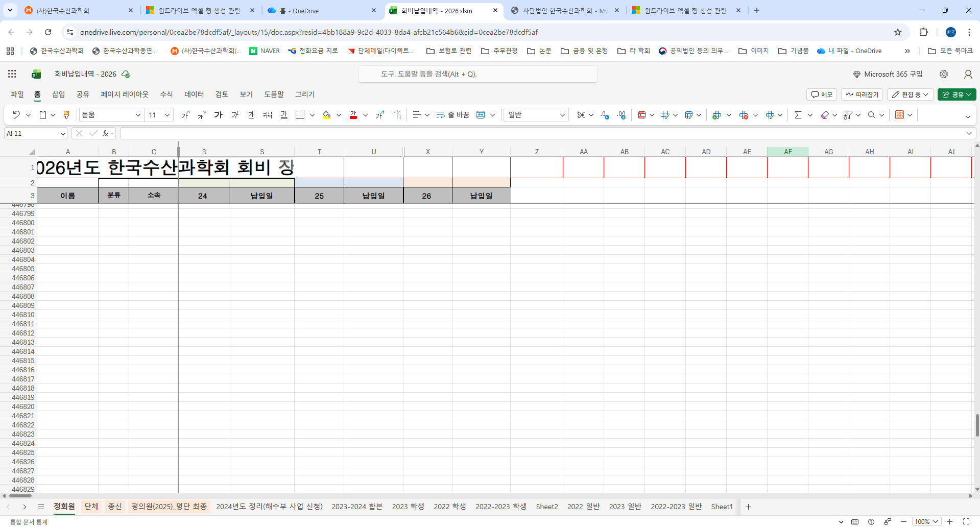Open the settings gear icon
Viewport: 980px width, 527px height.
click(x=944, y=74)
